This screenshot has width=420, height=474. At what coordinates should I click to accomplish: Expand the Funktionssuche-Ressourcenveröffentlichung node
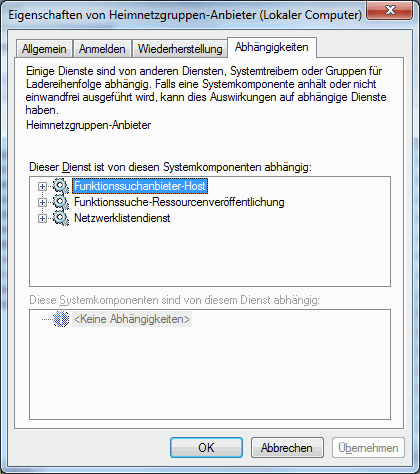[42, 202]
